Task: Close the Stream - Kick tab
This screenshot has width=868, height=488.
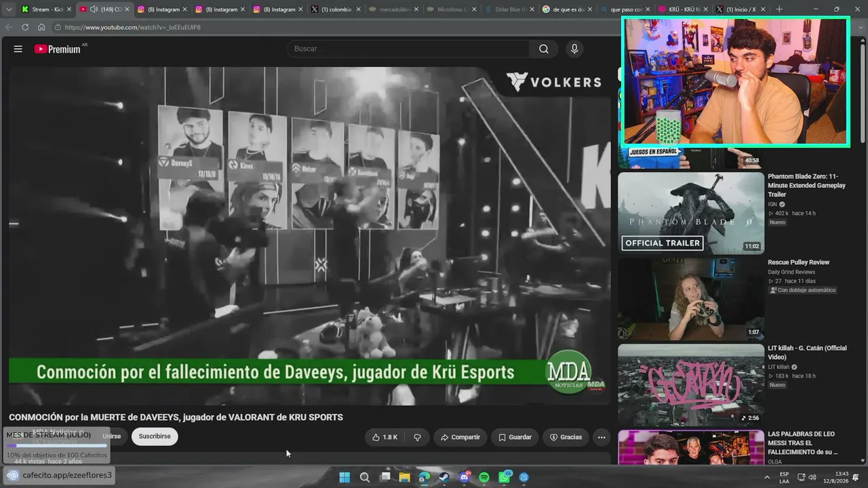Action: (x=69, y=9)
